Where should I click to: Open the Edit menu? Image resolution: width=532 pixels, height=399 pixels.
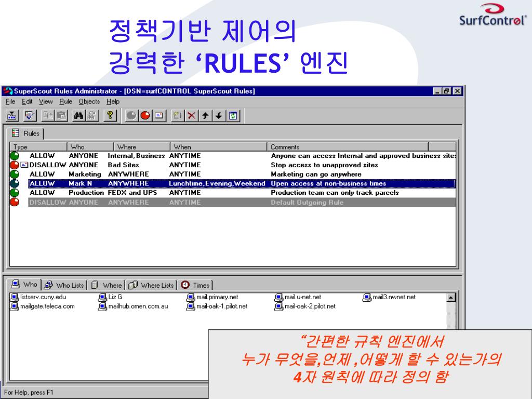(x=27, y=101)
